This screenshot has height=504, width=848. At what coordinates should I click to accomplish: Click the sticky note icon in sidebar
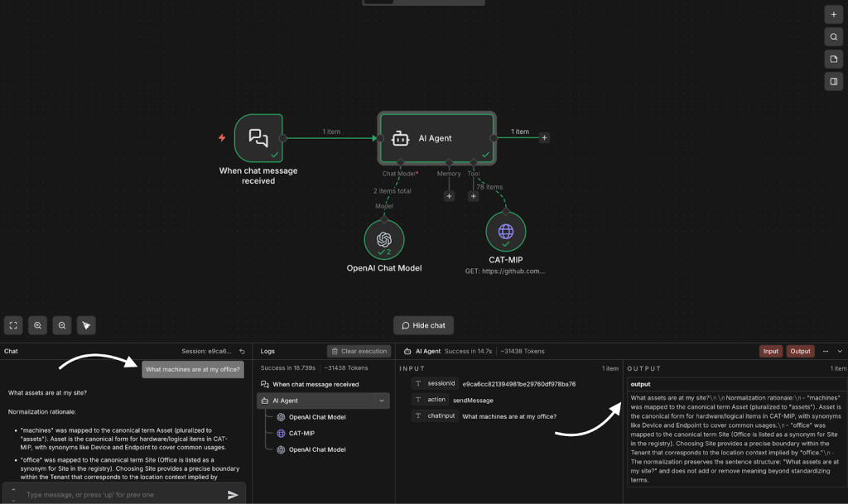point(834,59)
